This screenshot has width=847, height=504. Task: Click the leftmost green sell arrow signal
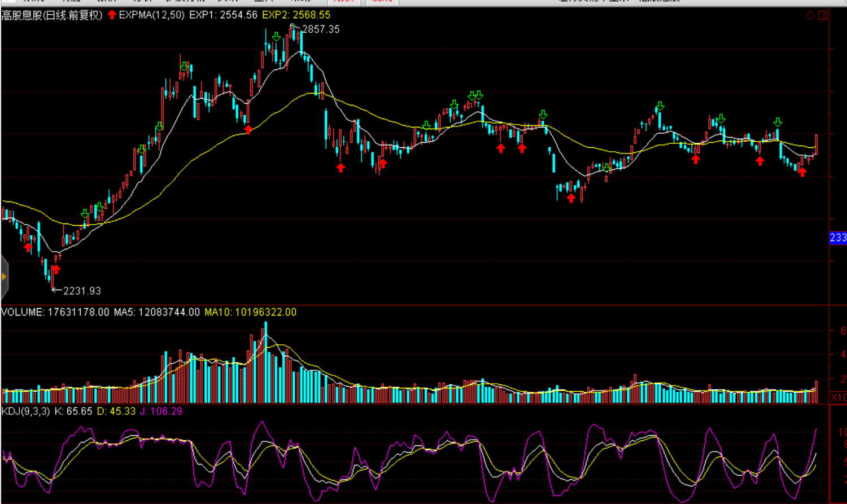(85, 213)
